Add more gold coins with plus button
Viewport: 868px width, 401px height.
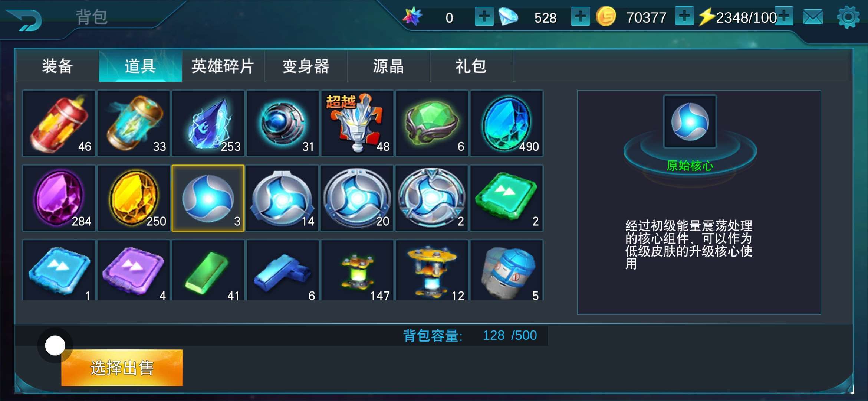(x=684, y=17)
